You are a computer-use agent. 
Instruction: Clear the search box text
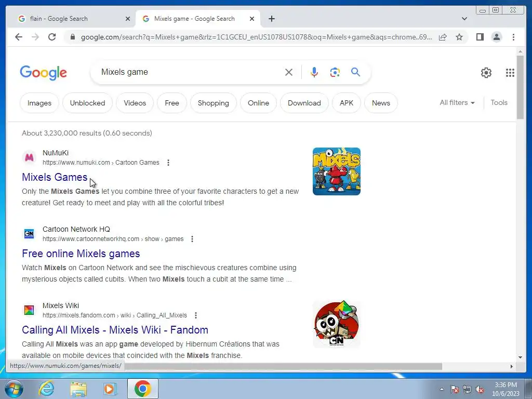289,72
